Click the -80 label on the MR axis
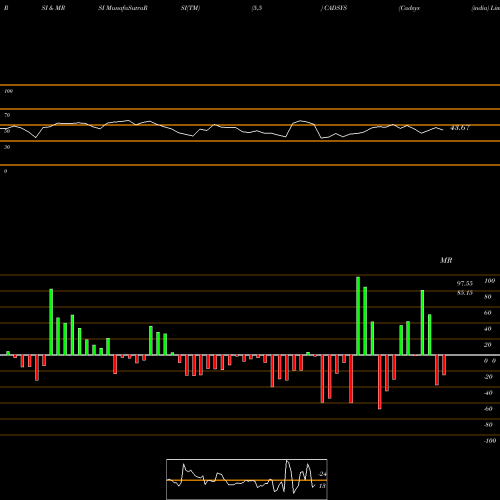 click(x=488, y=425)
